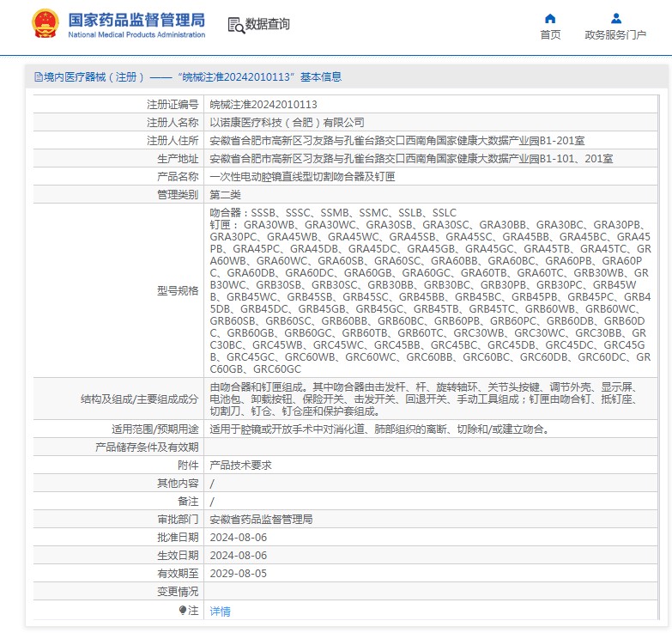Image resolution: width=672 pixels, height=633 pixels.
Task: Open 政务服务门户 text link
Action: pyautogui.click(x=615, y=34)
